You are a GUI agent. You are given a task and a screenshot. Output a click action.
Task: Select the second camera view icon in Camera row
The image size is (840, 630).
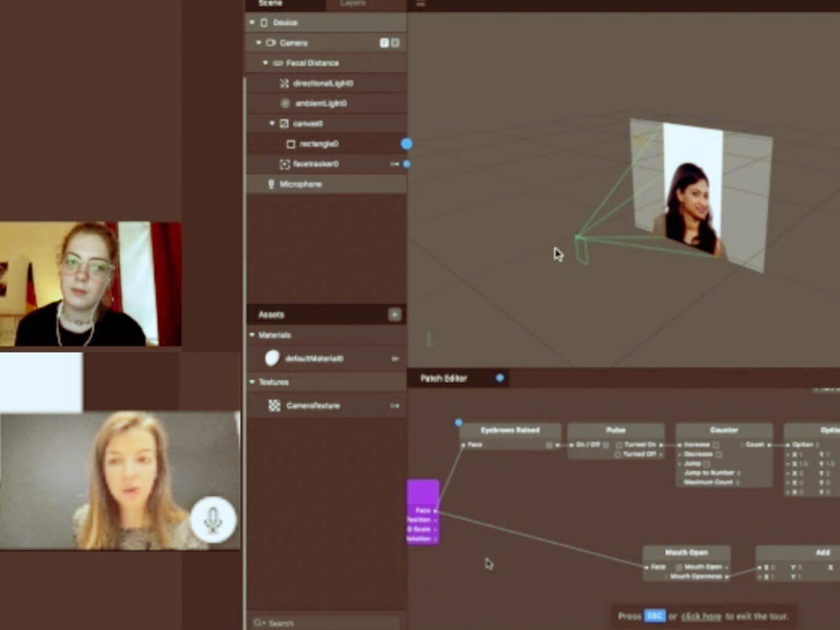[395, 43]
